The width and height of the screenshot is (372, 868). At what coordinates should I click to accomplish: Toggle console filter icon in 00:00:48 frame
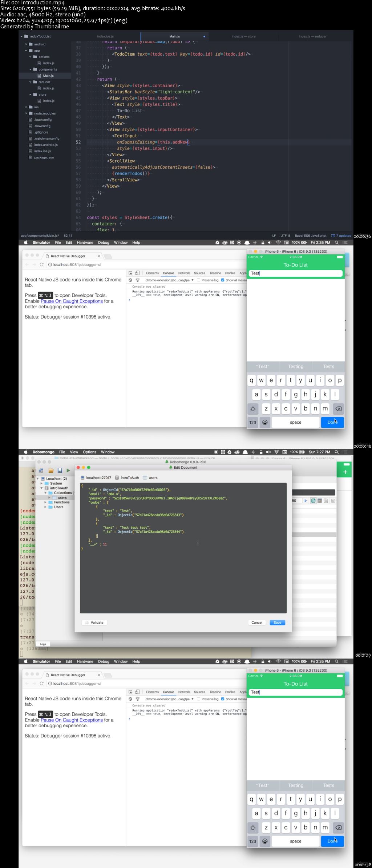pos(138,280)
